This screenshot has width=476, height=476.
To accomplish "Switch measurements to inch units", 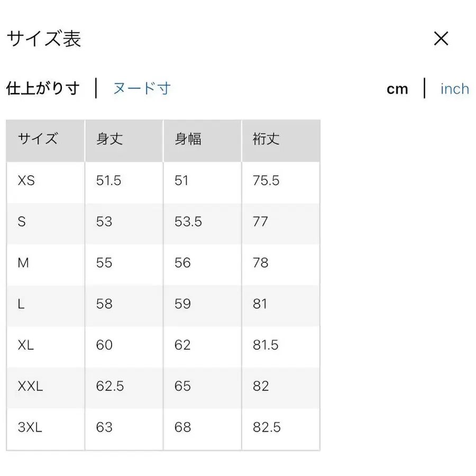I will click(x=454, y=88).
